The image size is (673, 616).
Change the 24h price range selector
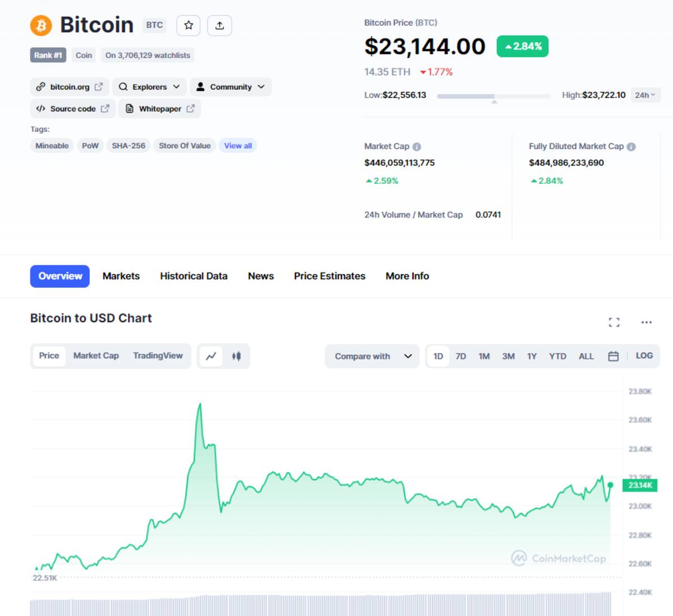(x=646, y=95)
